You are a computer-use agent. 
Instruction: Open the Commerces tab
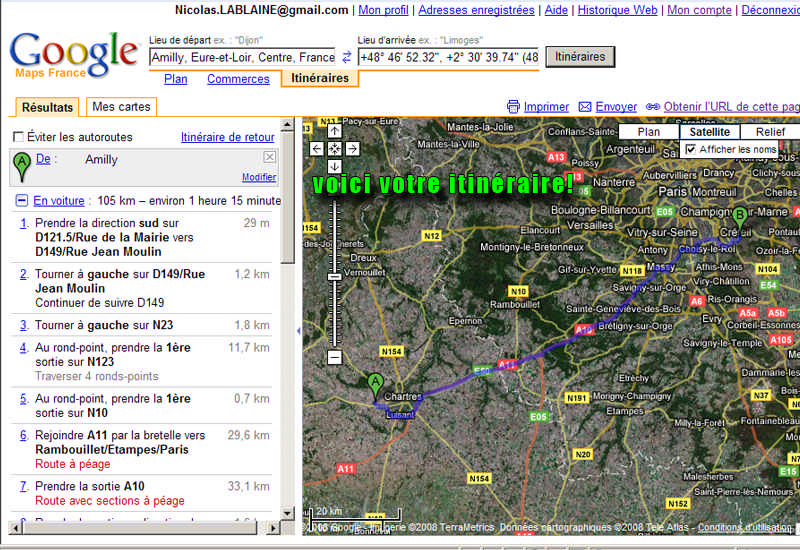238,79
